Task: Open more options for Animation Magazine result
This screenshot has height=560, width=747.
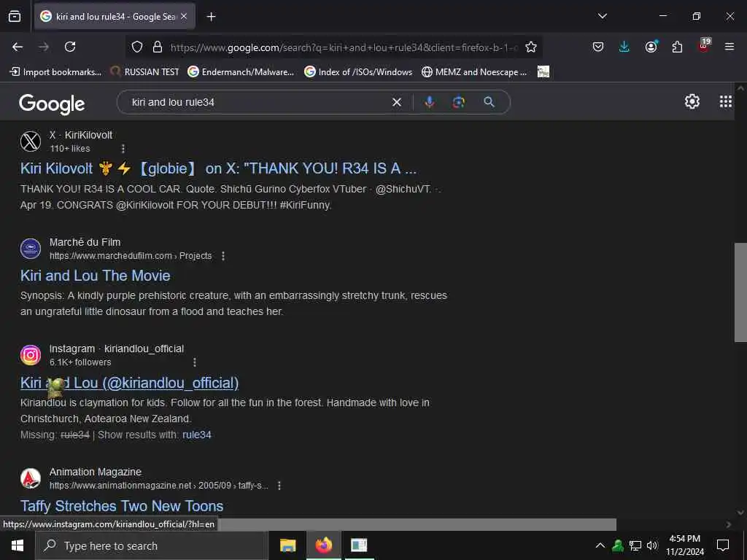Action: [279, 486]
